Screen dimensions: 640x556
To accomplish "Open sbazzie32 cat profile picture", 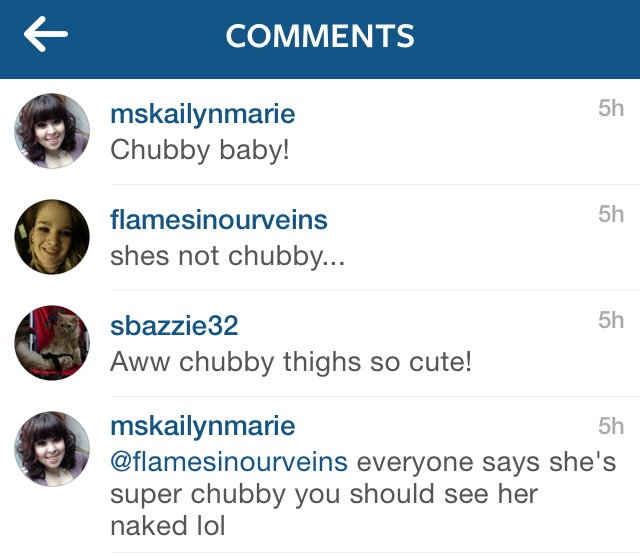I will pos(52,343).
